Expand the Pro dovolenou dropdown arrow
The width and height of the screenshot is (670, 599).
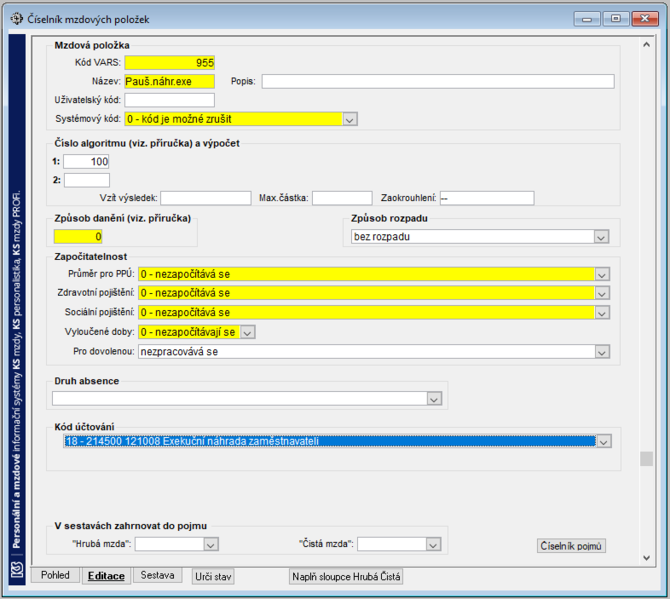pos(602,352)
